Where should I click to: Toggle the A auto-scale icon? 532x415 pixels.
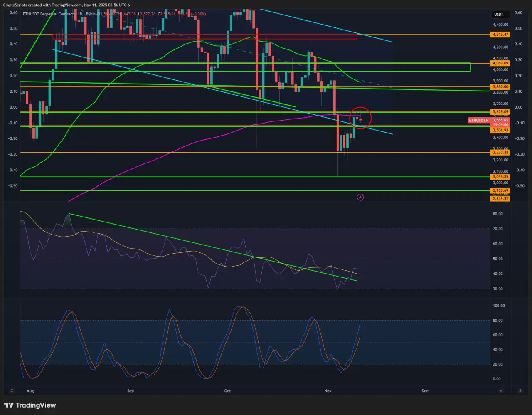pos(501,391)
